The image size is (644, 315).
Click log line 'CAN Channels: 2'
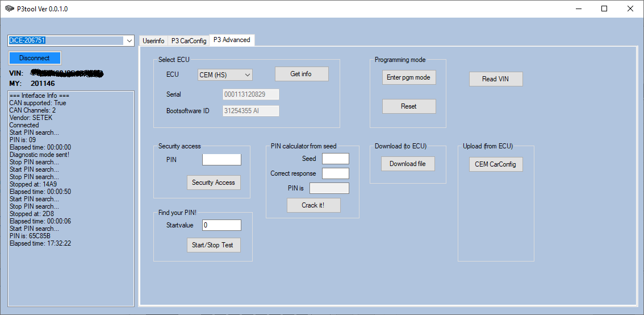(32, 110)
